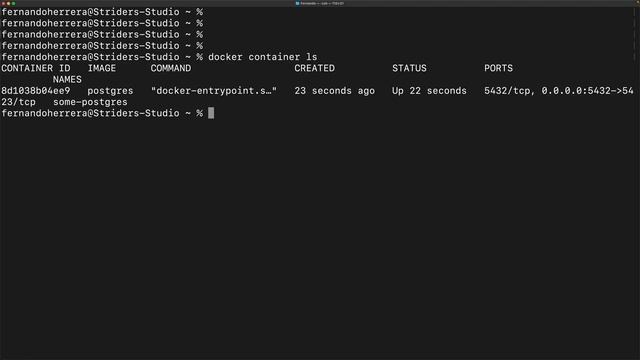Click the CONTAINER ID column header
The height and width of the screenshot is (360, 640).
tap(36, 68)
